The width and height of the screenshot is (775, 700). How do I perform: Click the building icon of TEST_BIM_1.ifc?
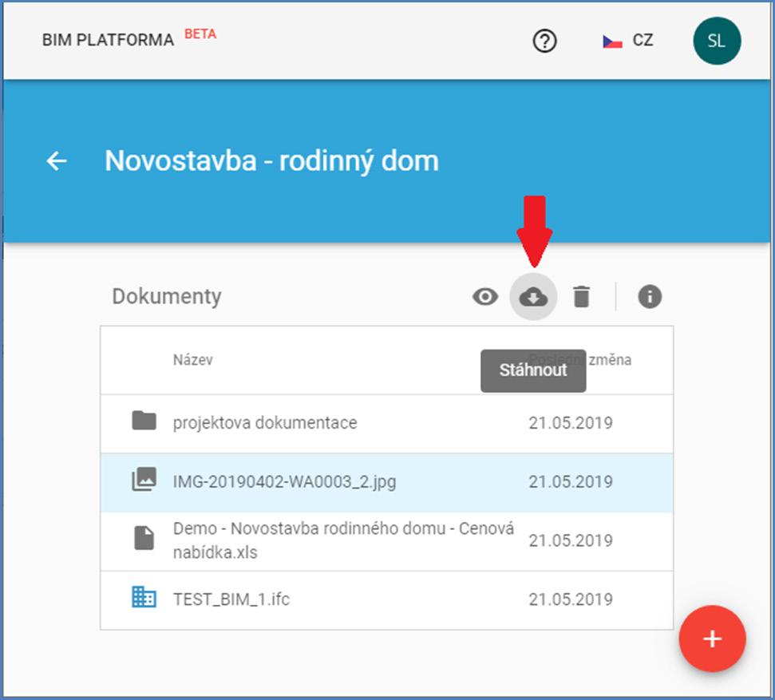point(144,597)
